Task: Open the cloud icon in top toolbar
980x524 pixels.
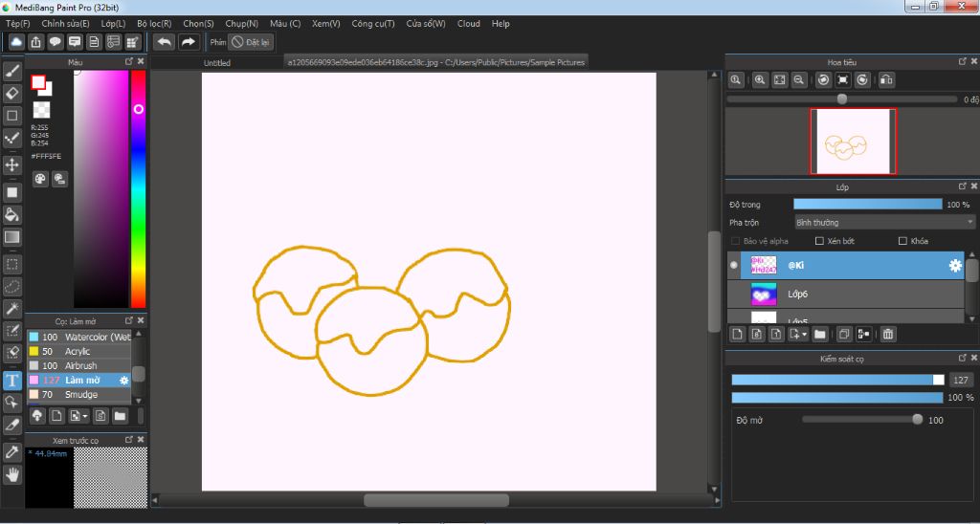Action: [16, 42]
